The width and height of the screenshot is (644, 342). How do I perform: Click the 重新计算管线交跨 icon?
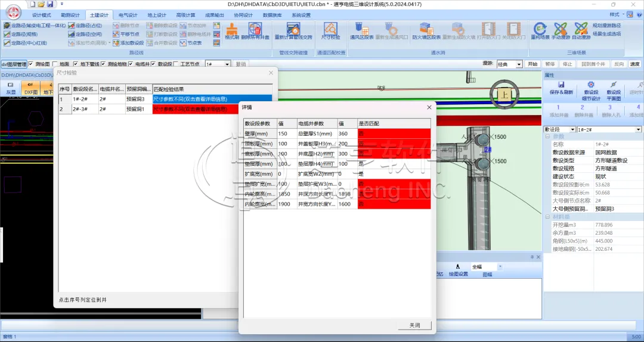(x=293, y=30)
